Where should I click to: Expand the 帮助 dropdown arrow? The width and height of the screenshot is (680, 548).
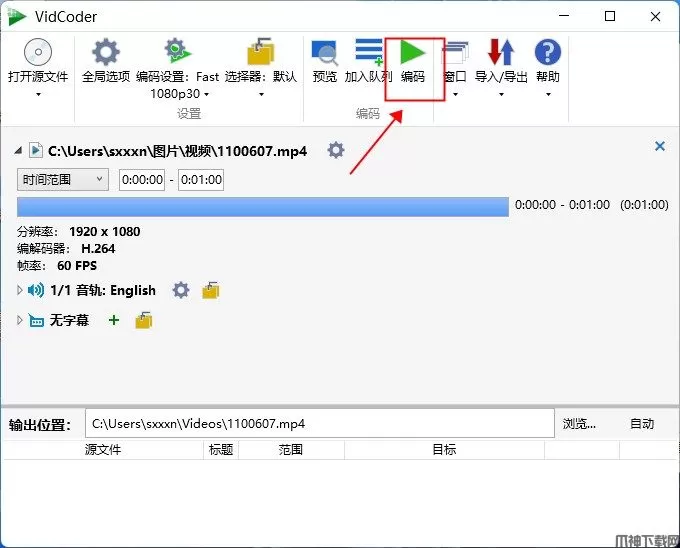coord(548,94)
